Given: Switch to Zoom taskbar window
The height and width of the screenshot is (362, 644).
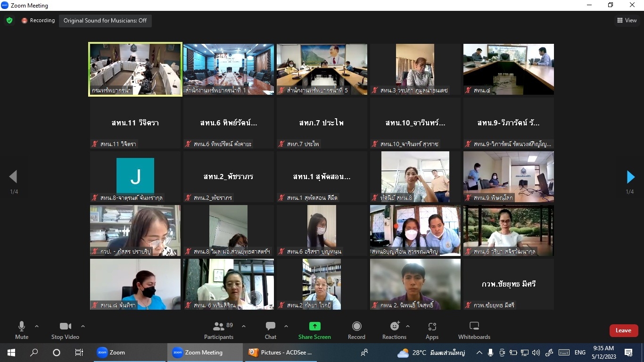Looking at the screenshot, I should point(129,353).
